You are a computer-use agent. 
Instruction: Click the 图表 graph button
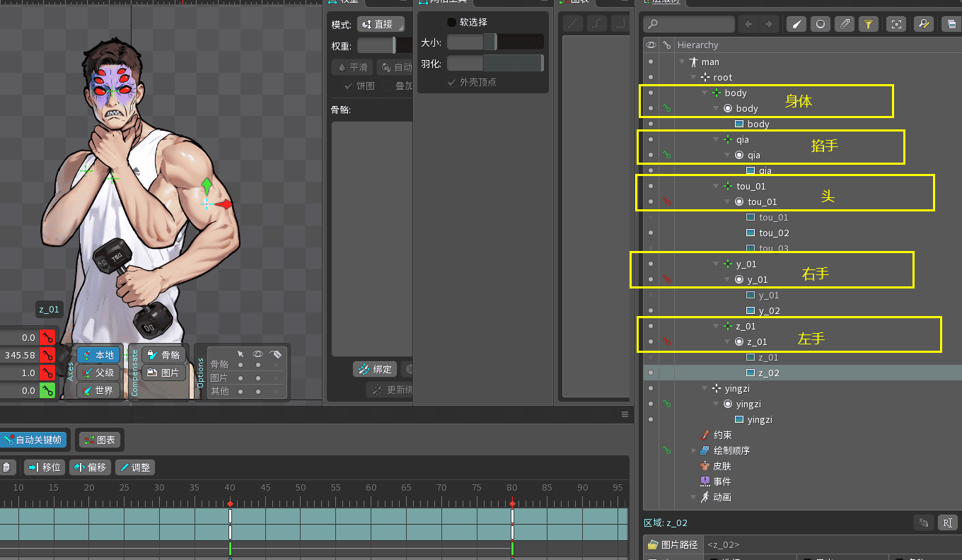(x=100, y=440)
